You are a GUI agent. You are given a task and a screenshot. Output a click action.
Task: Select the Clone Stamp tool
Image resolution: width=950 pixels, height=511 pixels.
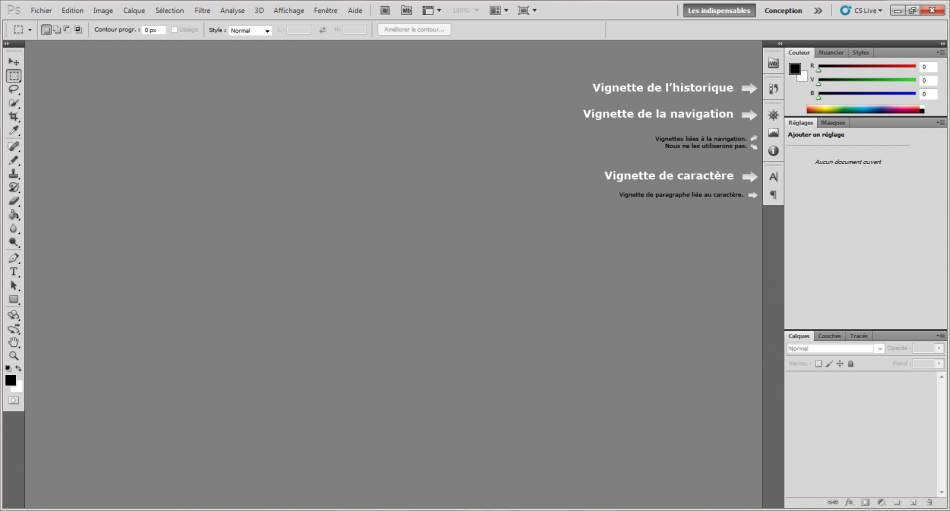tap(13, 174)
